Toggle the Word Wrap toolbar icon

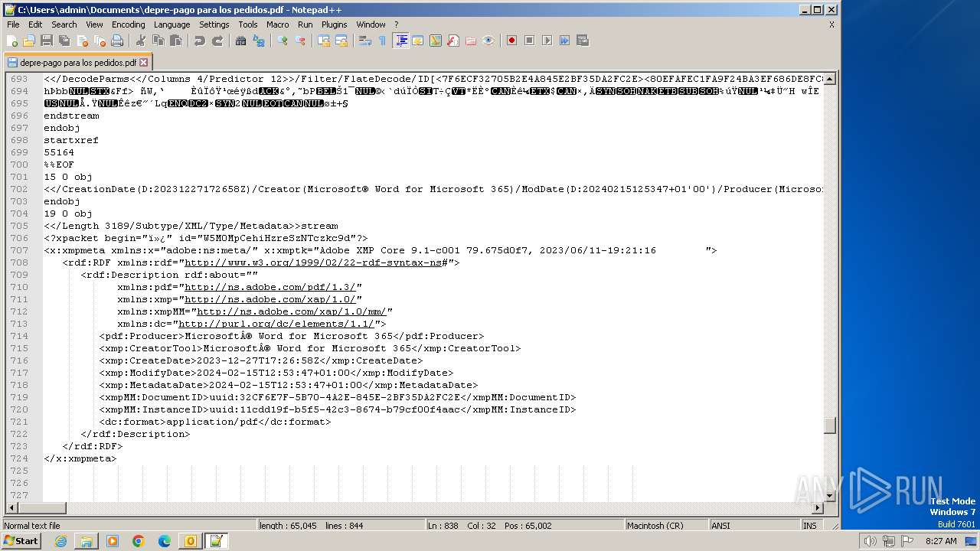coord(364,41)
